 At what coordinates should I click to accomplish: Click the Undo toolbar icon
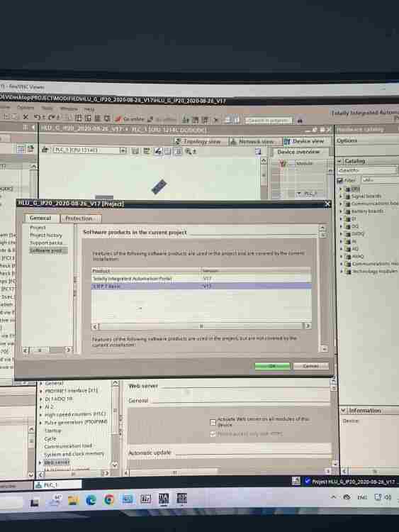pos(37,117)
